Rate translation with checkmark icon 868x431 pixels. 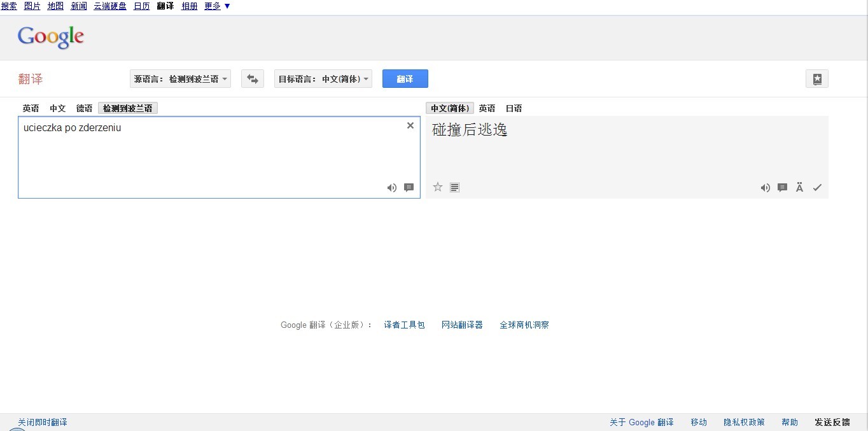818,187
